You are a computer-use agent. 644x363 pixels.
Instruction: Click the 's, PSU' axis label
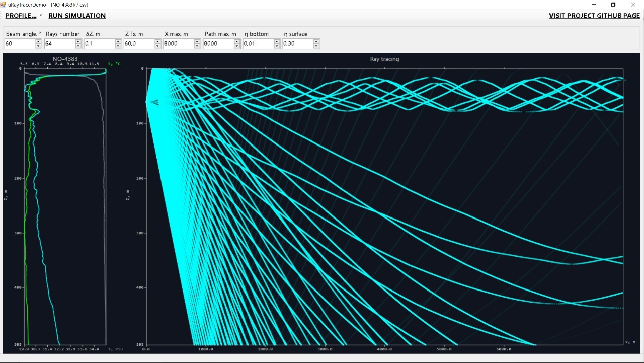point(116,349)
